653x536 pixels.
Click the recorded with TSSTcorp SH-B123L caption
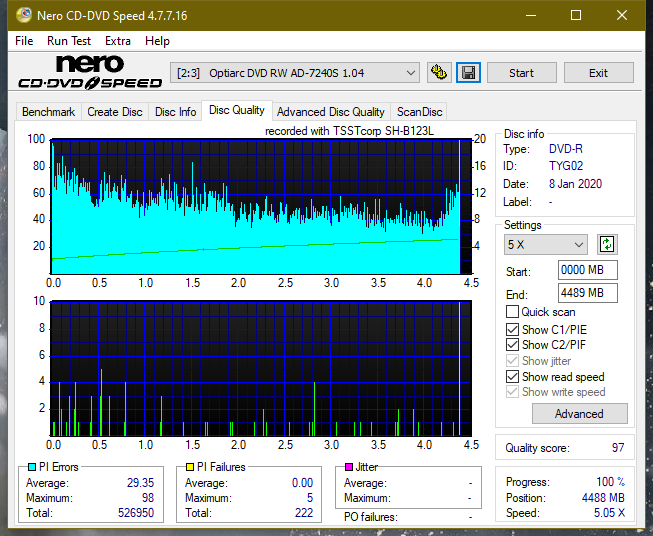tap(349, 131)
